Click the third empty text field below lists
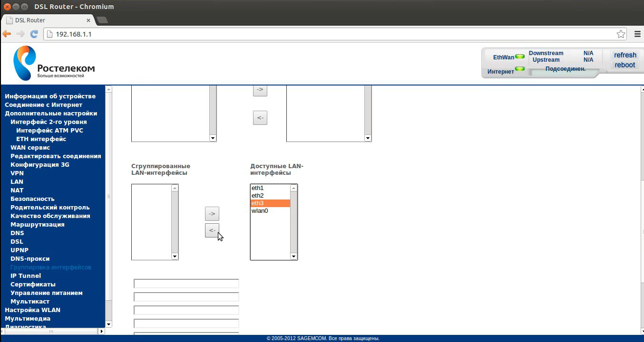The image size is (644, 342). [x=186, y=310]
